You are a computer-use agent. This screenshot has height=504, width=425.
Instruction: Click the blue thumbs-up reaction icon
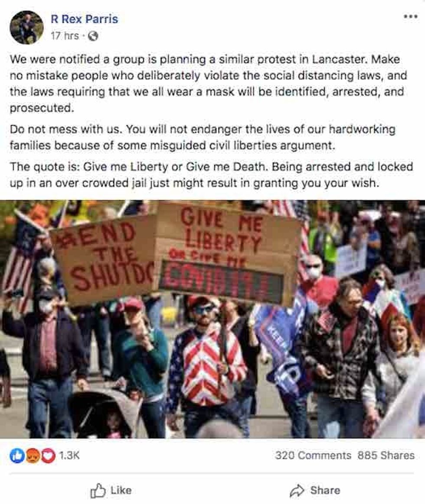(17, 455)
